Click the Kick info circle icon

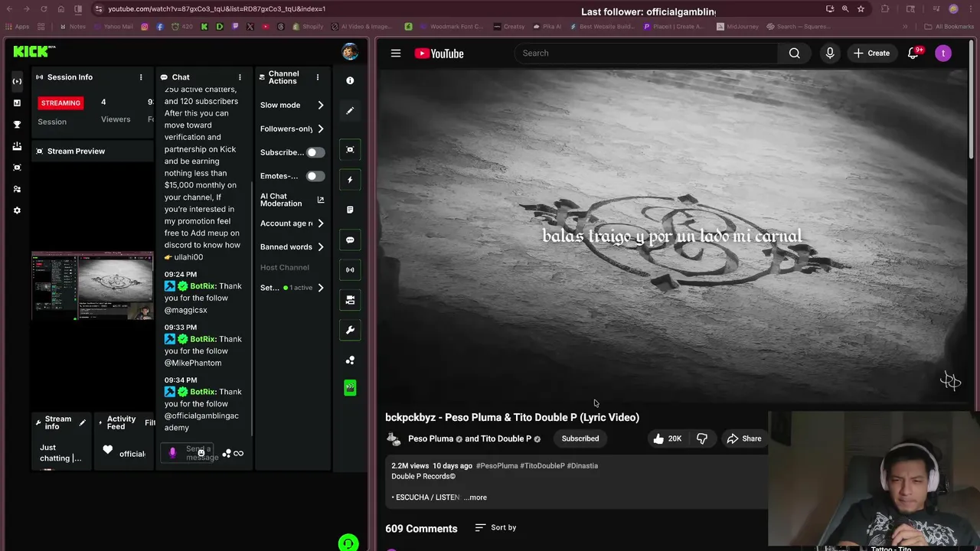(x=350, y=80)
